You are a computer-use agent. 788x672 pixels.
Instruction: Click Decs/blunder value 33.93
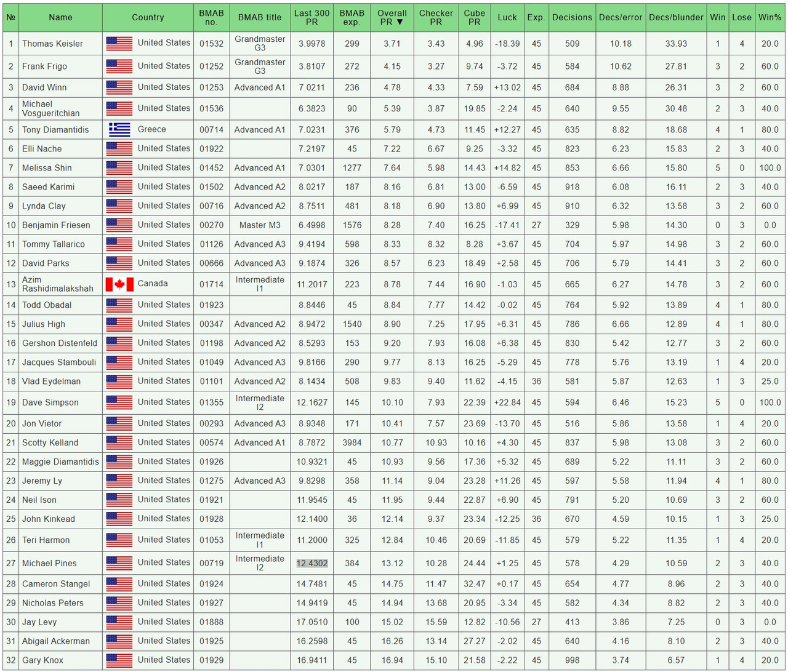[x=676, y=44]
